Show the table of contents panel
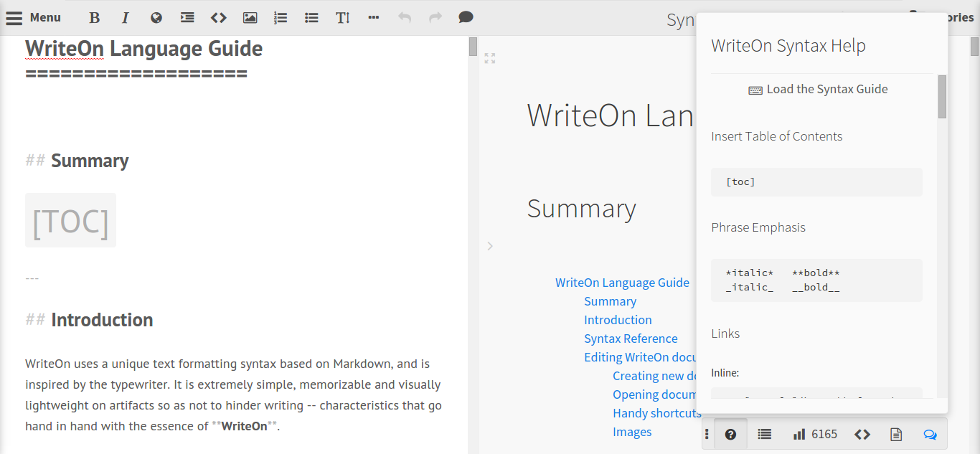980x454 pixels. 765,434
